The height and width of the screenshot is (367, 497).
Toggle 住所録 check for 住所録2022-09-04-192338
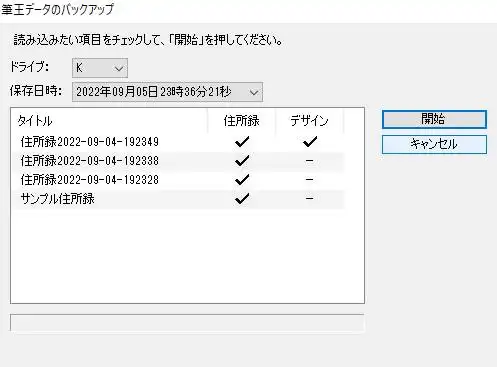pyautogui.click(x=242, y=161)
